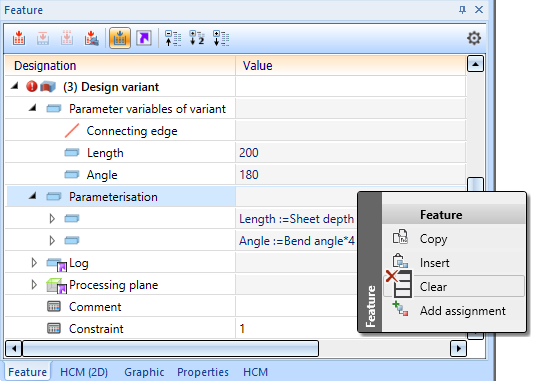Pin the Feature panel with pushpin icon
The height and width of the screenshot is (382, 533).
click(x=462, y=10)
